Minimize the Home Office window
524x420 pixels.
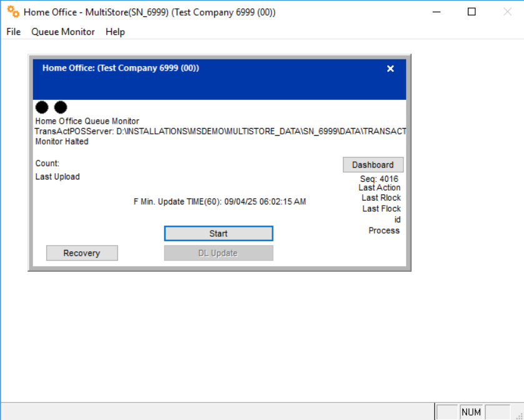tap(437, 12)
